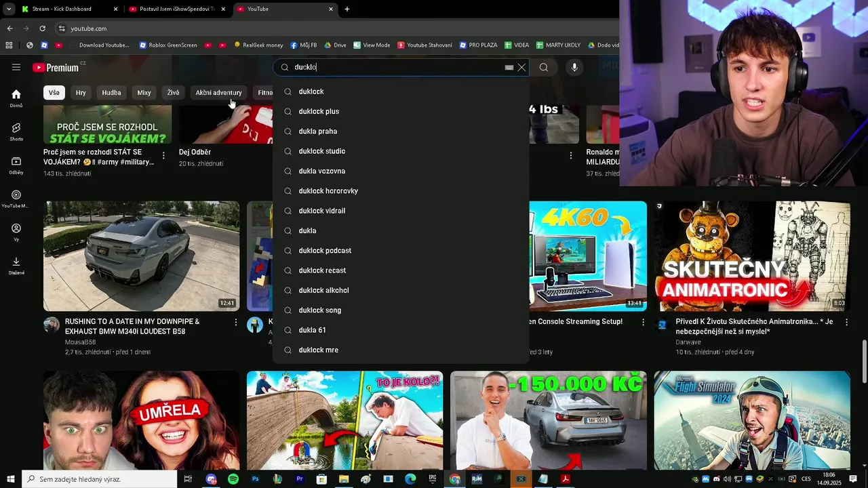Open Photoshop from the taskbar
The width and height of the screenshot is (868, 488).
(x=255, y=479)
